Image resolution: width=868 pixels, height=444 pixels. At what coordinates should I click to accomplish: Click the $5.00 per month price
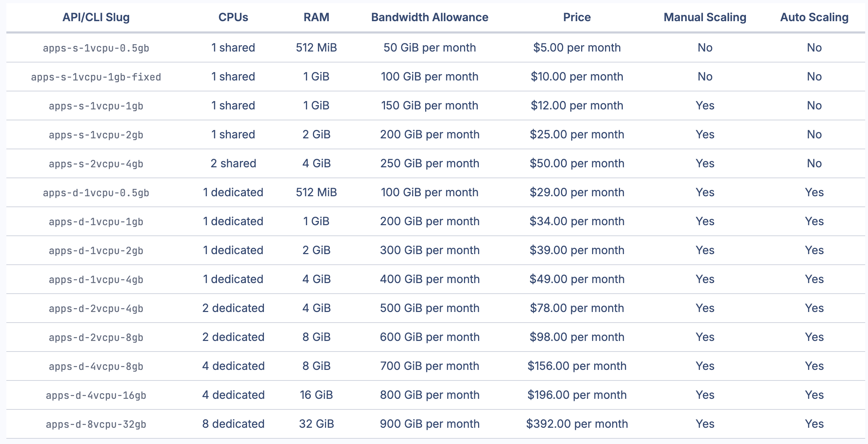pyautogui.click(x=577, y=48)
